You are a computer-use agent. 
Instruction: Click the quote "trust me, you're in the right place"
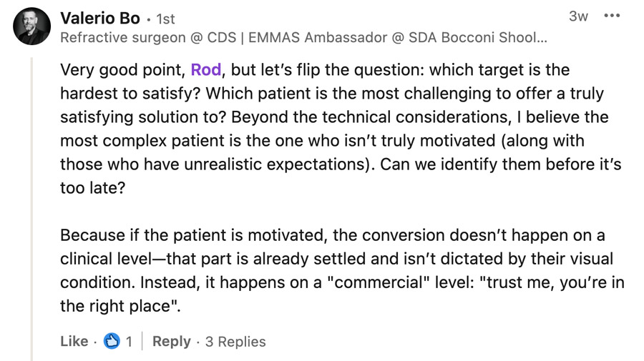[x=555, y=282]
